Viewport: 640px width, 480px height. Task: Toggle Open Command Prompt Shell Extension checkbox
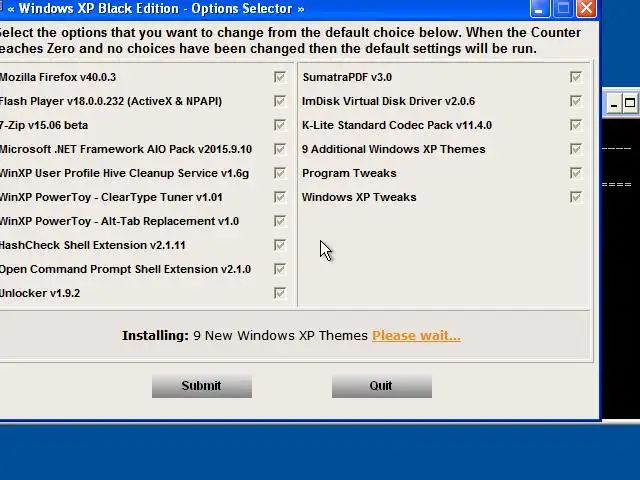click(280, 269)
